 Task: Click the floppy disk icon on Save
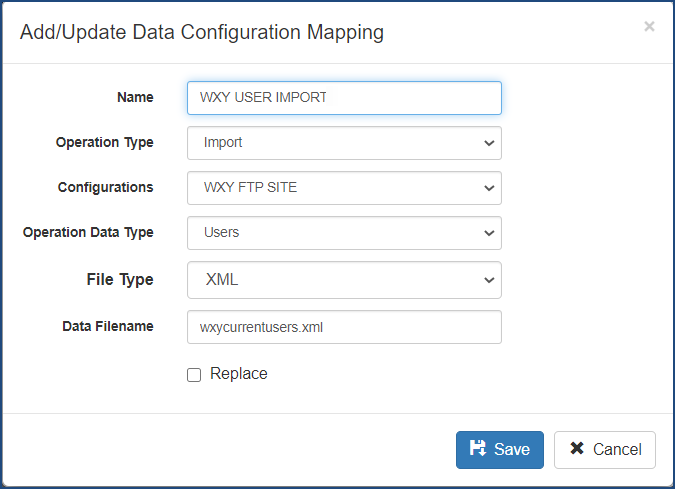point(478,449)
